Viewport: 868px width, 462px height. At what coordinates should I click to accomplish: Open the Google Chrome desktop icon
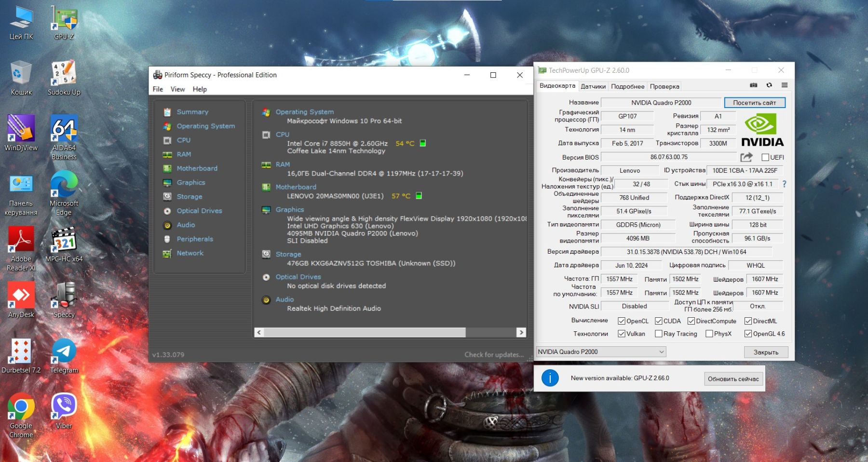[x=21, y=416]
